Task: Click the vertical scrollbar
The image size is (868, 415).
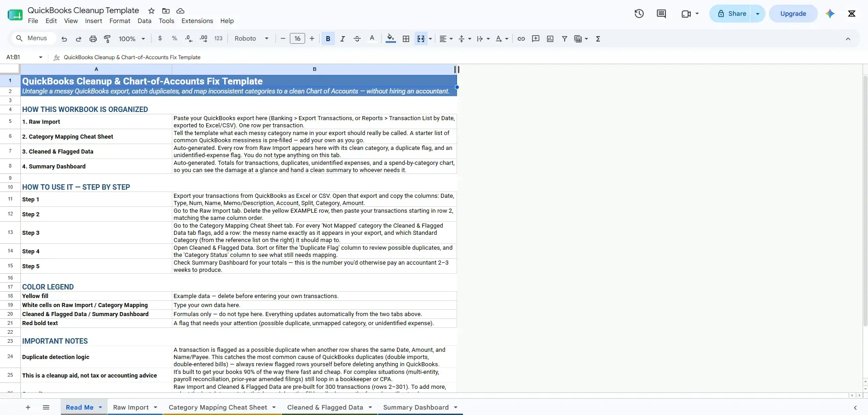Action: coord(865,201)
